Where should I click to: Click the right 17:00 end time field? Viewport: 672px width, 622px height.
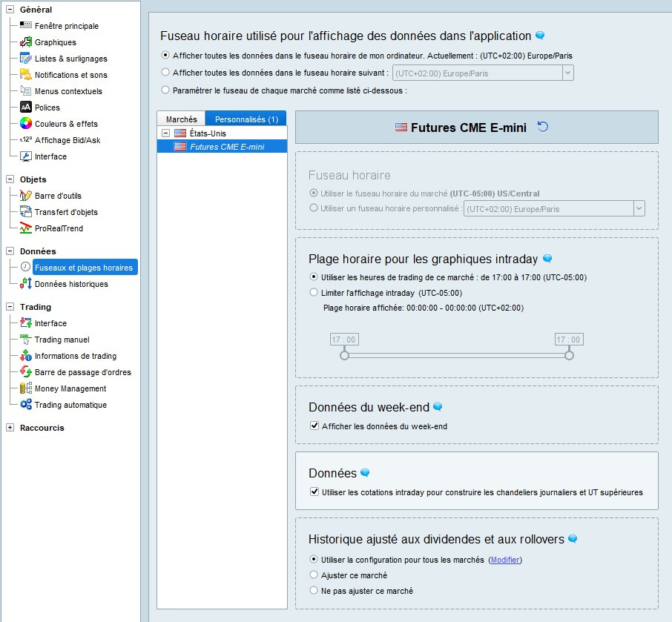tap(569, 340)
